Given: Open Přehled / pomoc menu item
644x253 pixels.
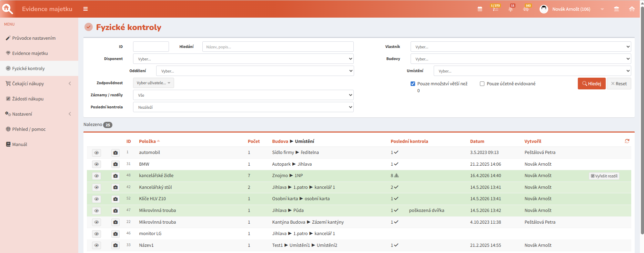Looking at the screenshot, I should pyautogui.click(x=39, y=129).
